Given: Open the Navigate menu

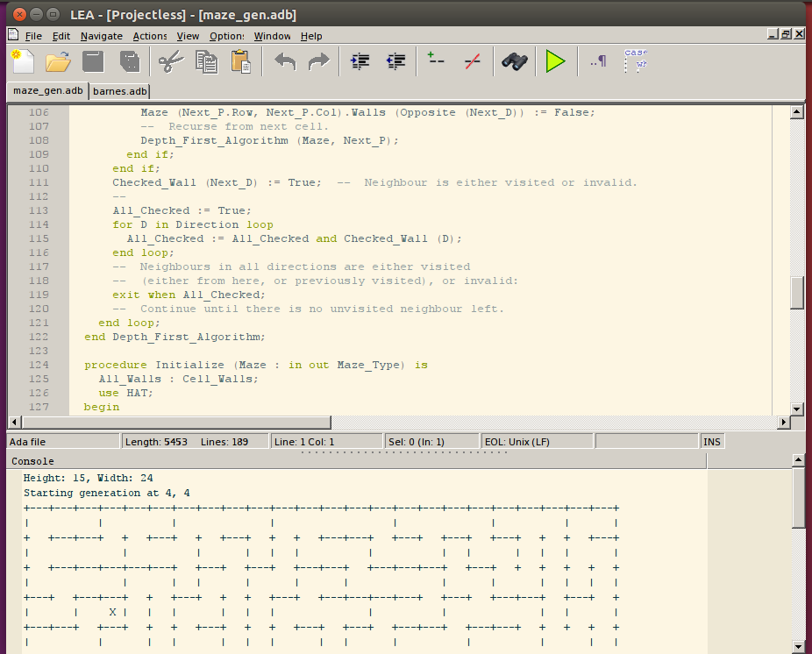Looking at the screenshot, I should (102, 36).
